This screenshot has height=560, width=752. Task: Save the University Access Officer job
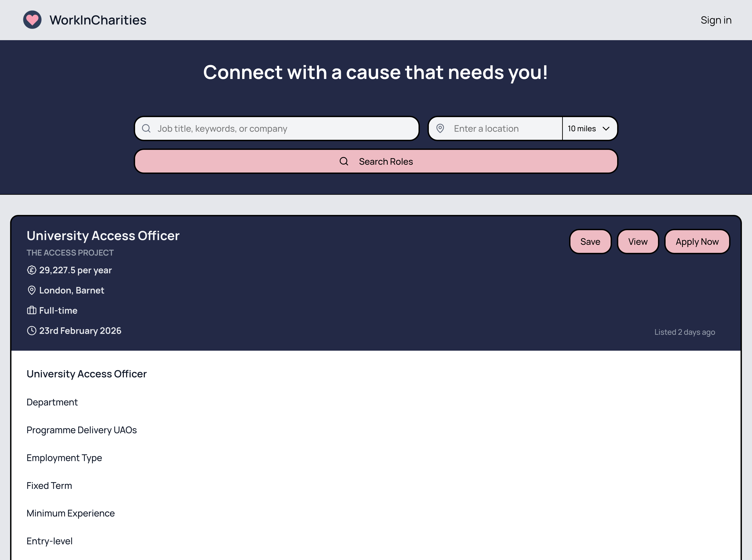pyautogui.click(x=590, y=242)
